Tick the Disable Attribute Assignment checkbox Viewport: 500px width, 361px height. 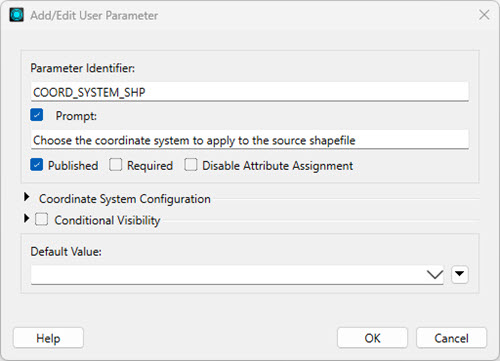[191, 165]
